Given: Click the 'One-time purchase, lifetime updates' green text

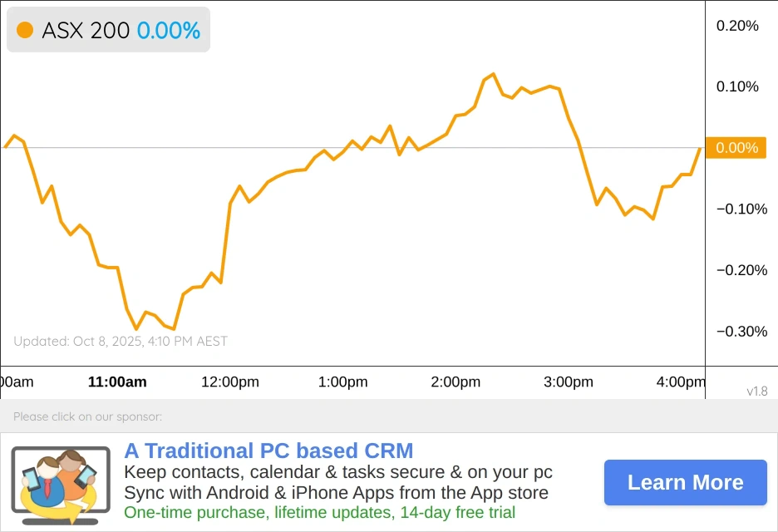Looking at the screenshot, I should (319, 513).
